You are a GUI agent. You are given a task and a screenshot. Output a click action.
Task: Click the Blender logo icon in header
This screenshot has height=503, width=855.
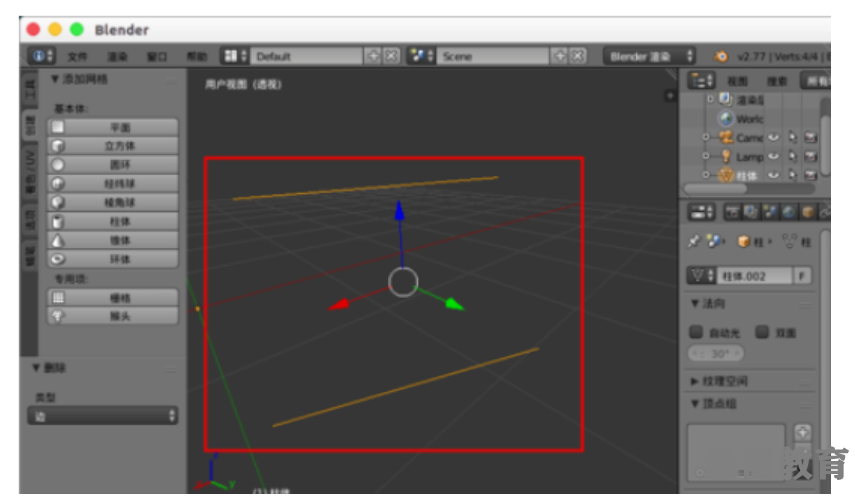pos(721,56)
